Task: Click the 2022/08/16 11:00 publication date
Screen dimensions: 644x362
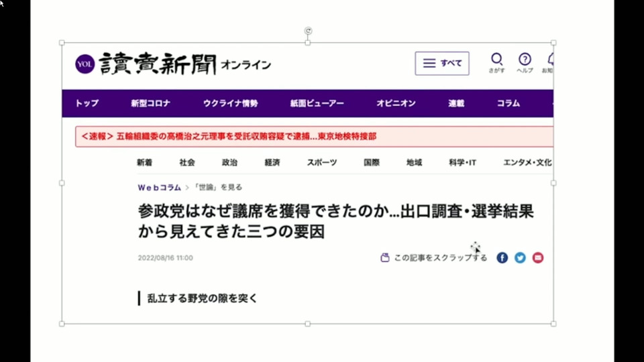Action: pyautogui.click(x=165, y=257)
